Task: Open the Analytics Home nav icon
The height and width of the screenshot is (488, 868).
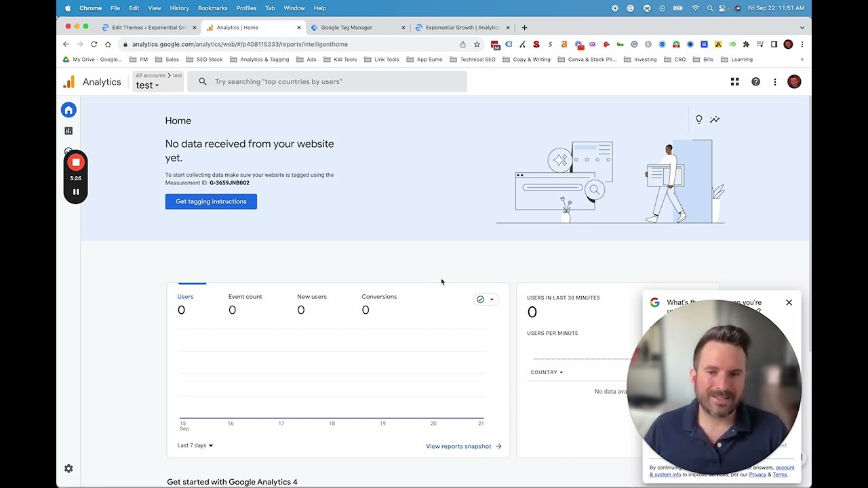Action: [68, 110]
